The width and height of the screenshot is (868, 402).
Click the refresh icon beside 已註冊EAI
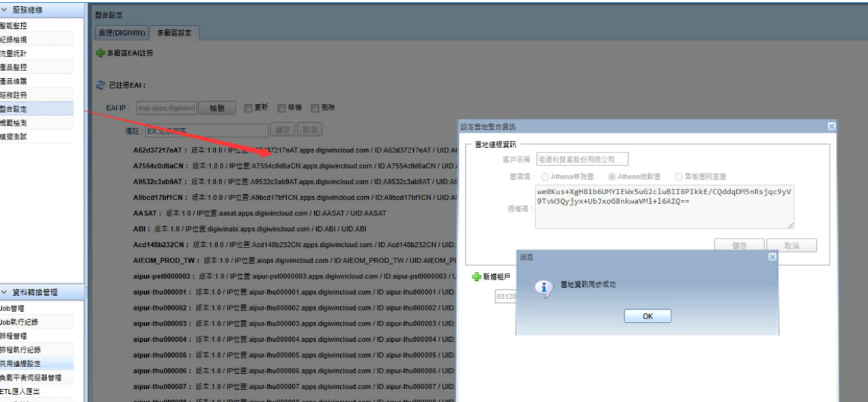99,85
